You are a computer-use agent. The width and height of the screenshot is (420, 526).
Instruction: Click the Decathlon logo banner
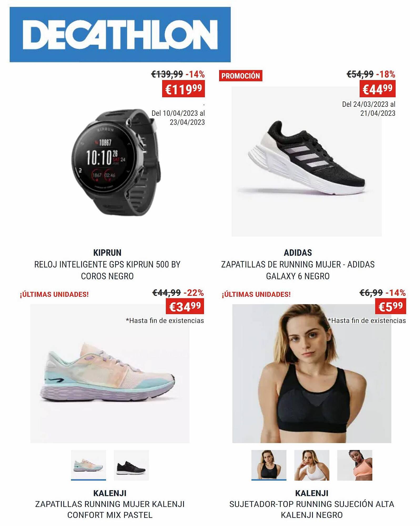(x=120, y=34)
